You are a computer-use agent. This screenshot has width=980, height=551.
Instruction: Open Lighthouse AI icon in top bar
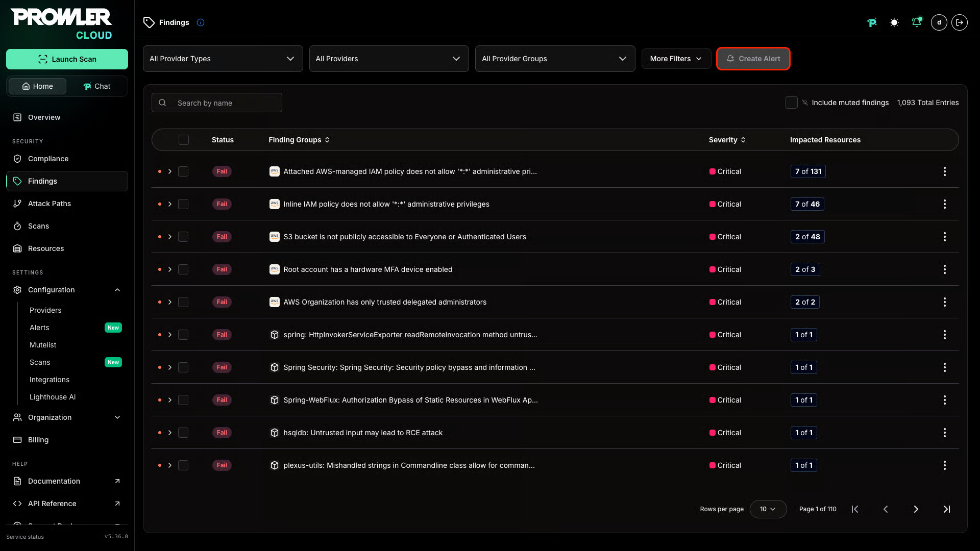pyautogui.click(x=872, y=22)
